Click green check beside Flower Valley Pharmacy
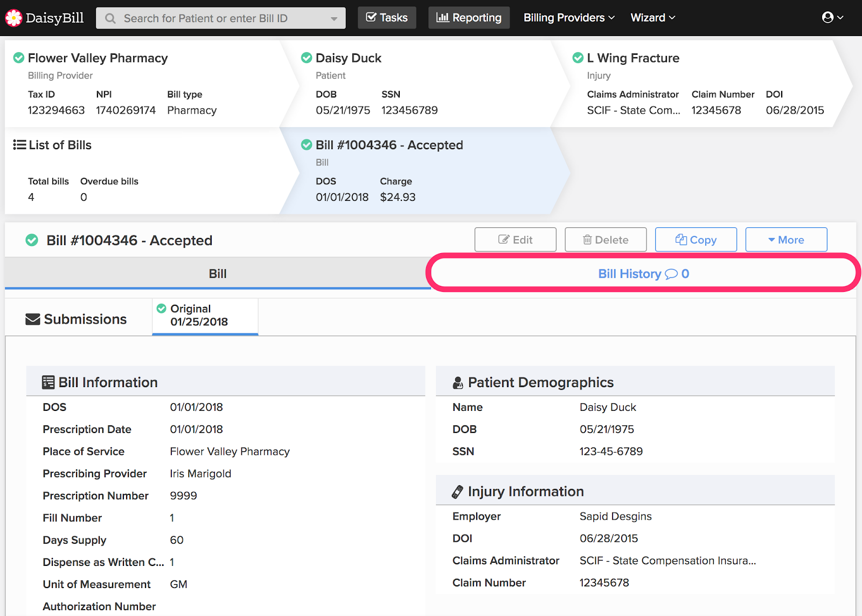 click(x=19, y=58)
